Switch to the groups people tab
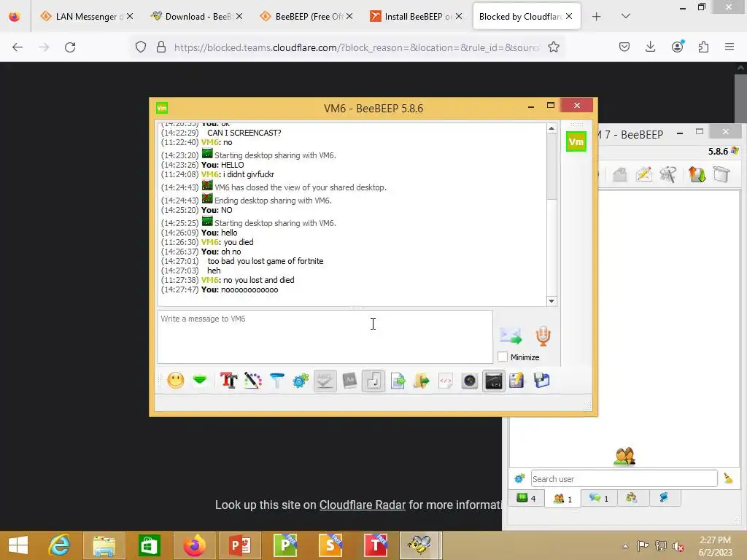 [631, 498]
